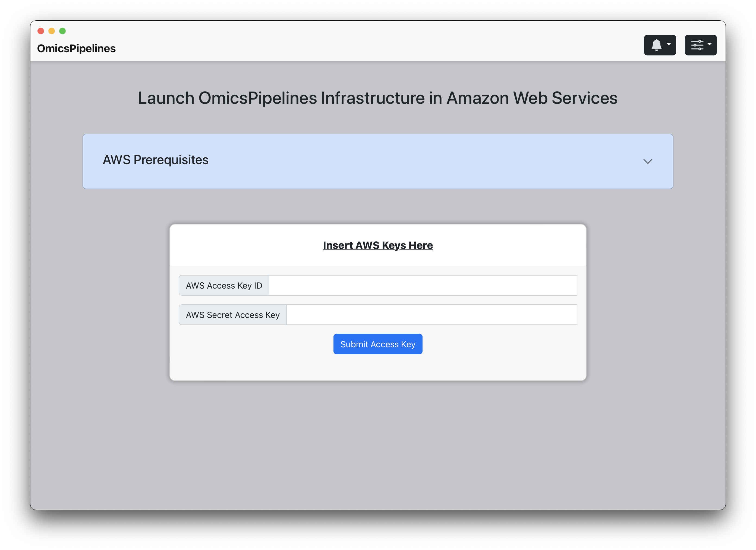Close the window with the red button
The width and height of the screenshot is (756, 550).
pos(41,31)
